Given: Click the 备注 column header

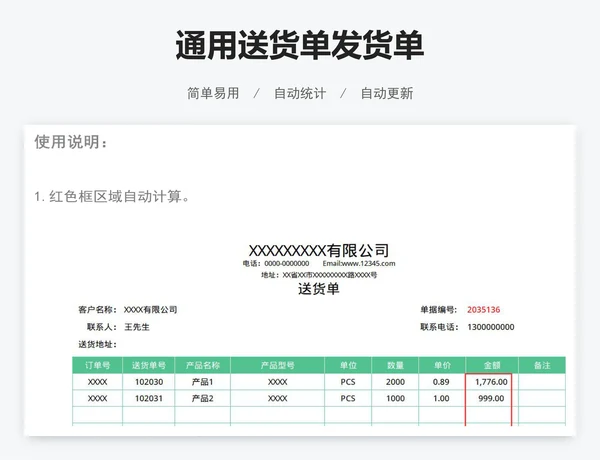Looking at the screenshot, I should [x=542, y=365].
